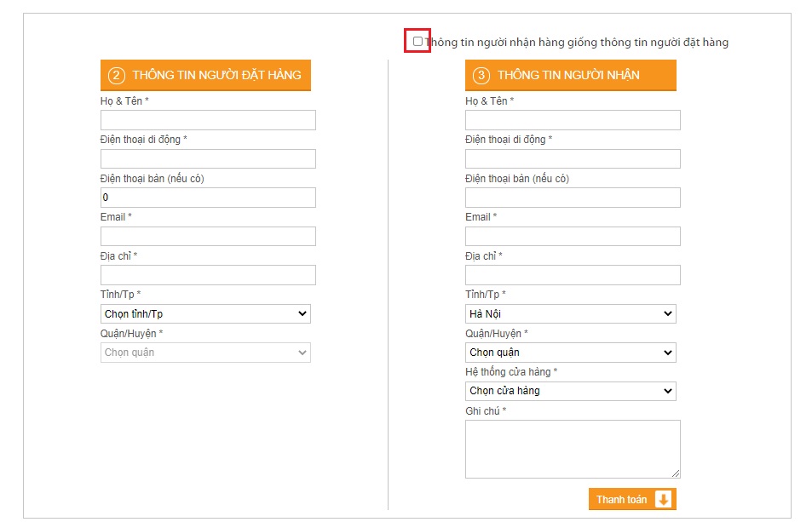Screen dimensions: 812x522
Task: Click the orderer's Điện thoại di động field
Action: coord(208,159)
